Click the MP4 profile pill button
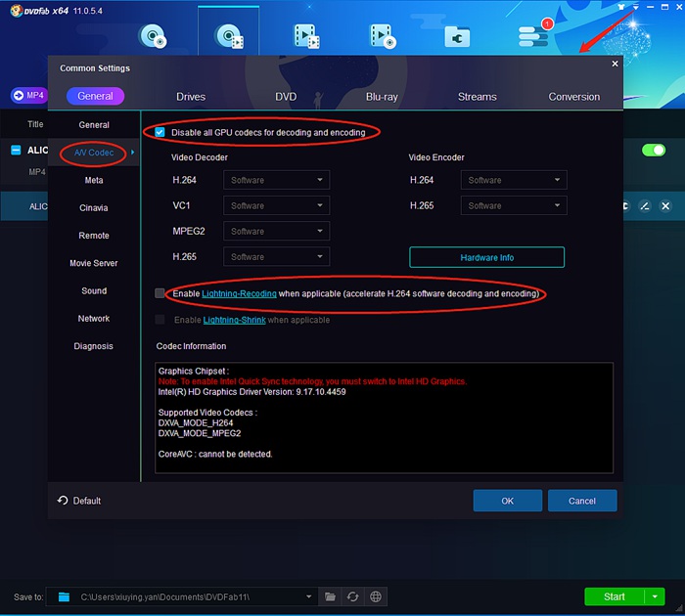The image size is (685, 616). pos(28,95)
